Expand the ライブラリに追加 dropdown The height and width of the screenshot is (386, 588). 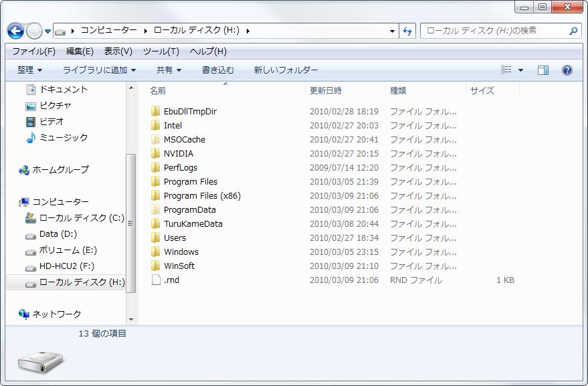(99, 70)
